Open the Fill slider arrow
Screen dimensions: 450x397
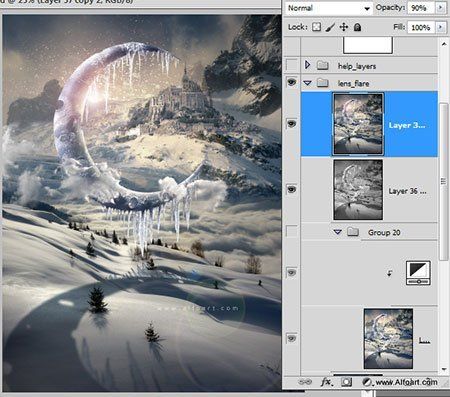tap(440, 27)
